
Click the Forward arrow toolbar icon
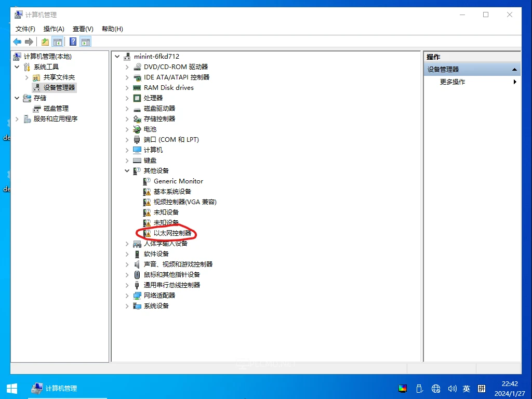click(29, 42)
